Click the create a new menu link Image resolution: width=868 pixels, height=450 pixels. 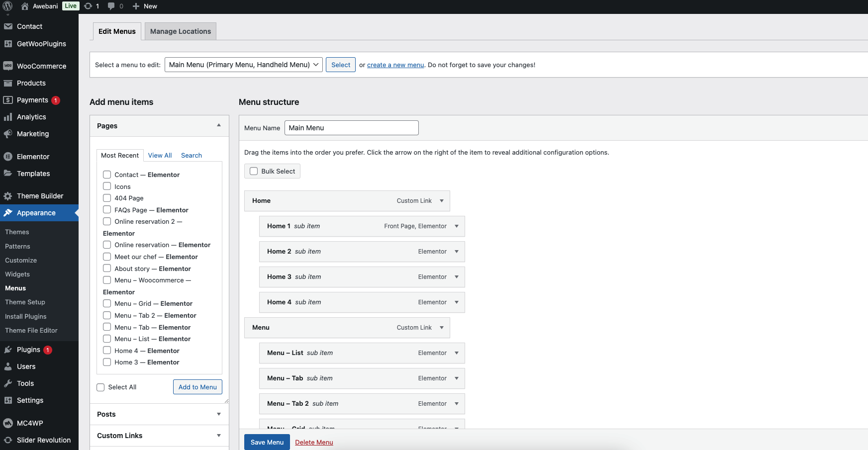pyautogui.click(x=395, y=65)
